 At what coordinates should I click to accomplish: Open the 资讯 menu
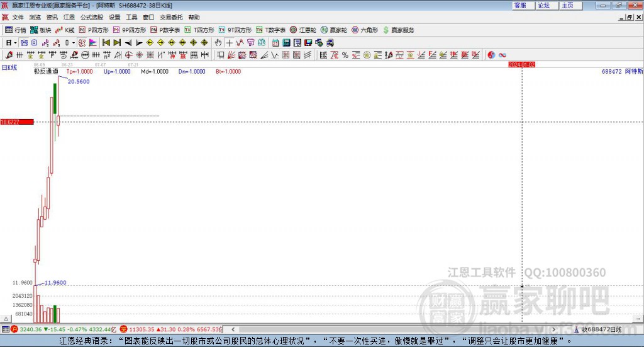click(52, 17)
